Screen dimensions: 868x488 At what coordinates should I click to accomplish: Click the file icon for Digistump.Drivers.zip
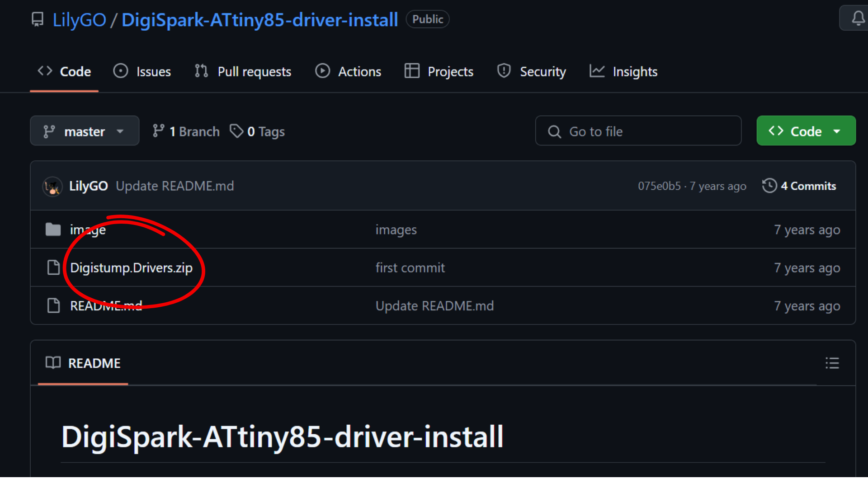53,267
